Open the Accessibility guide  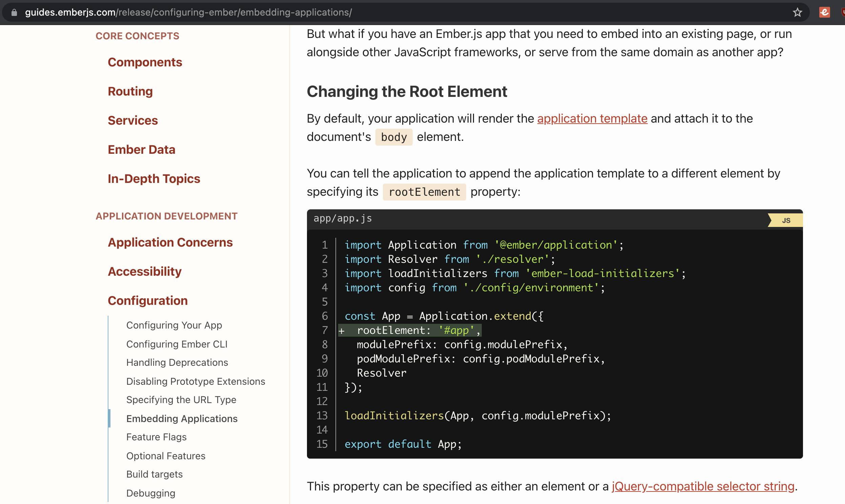145,271
